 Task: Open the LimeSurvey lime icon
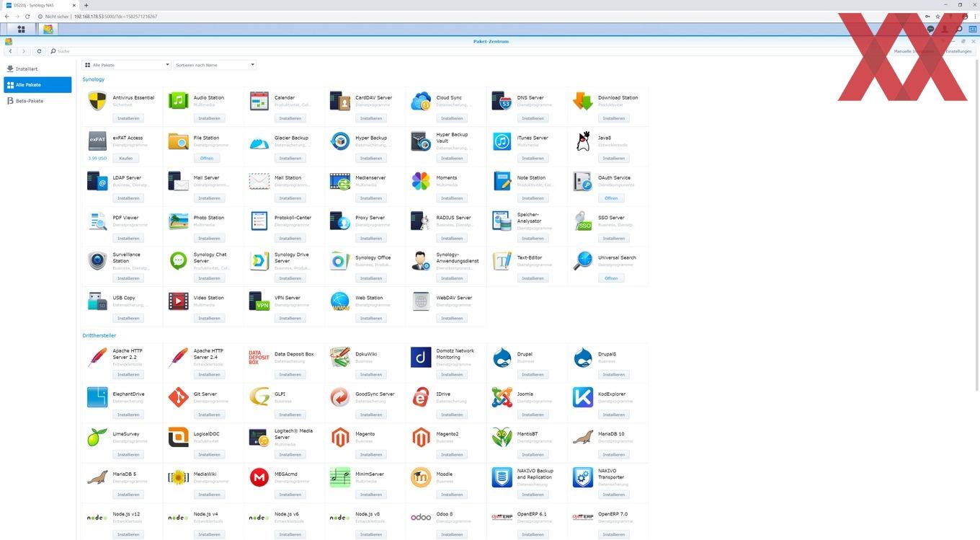click(x=97, y=437)
